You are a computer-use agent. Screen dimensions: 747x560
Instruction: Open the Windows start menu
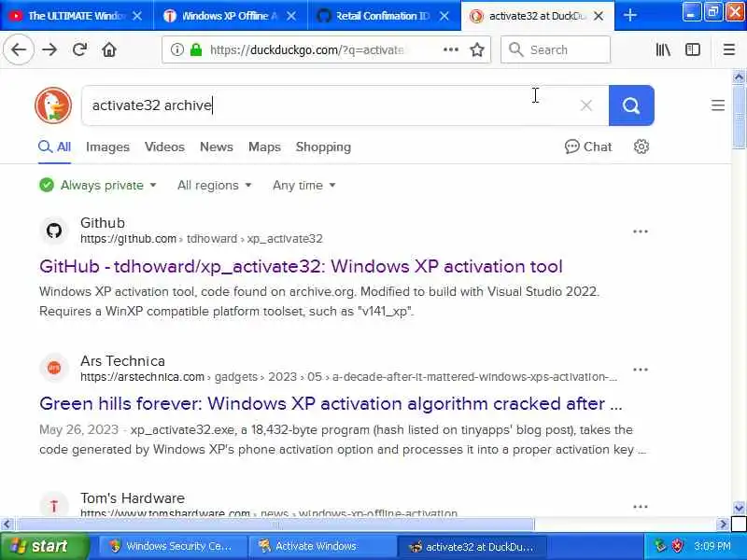click(44, 546)
